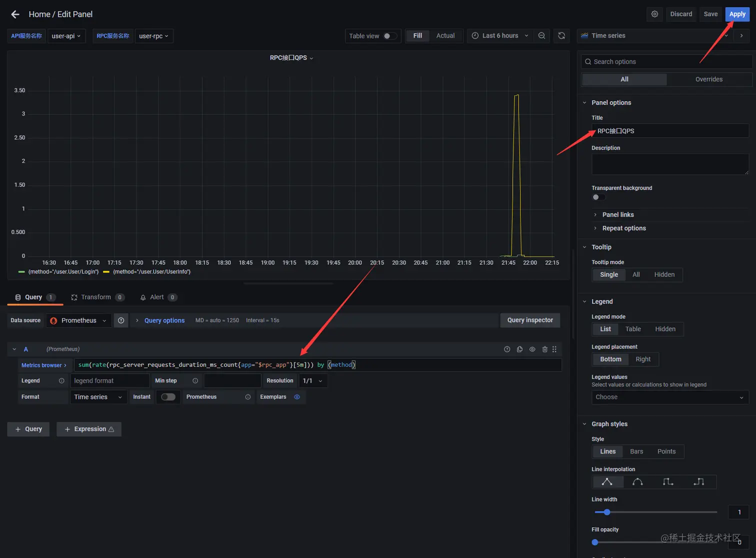This screenshot has width=756, height=558.
Task: Click Legend info icon in query row
Action: [61, 381]
